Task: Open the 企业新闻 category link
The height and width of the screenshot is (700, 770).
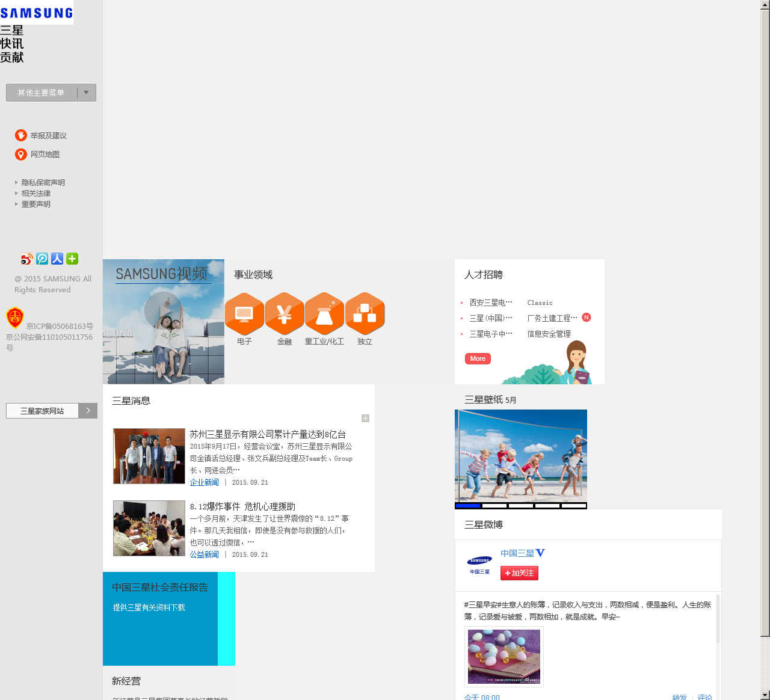Action: pyautogui.click(x=205, y=482)
